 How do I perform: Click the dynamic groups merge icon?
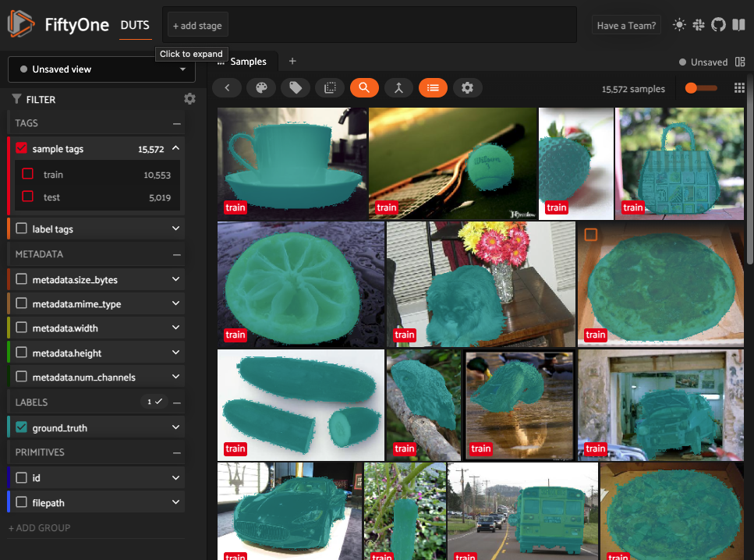pyautogui.click(x=398, y=87)
